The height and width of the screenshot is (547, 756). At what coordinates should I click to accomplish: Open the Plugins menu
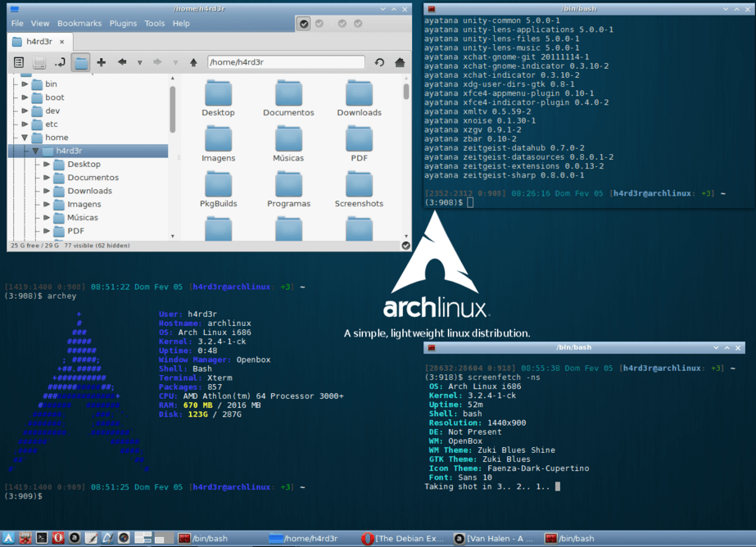123,24
